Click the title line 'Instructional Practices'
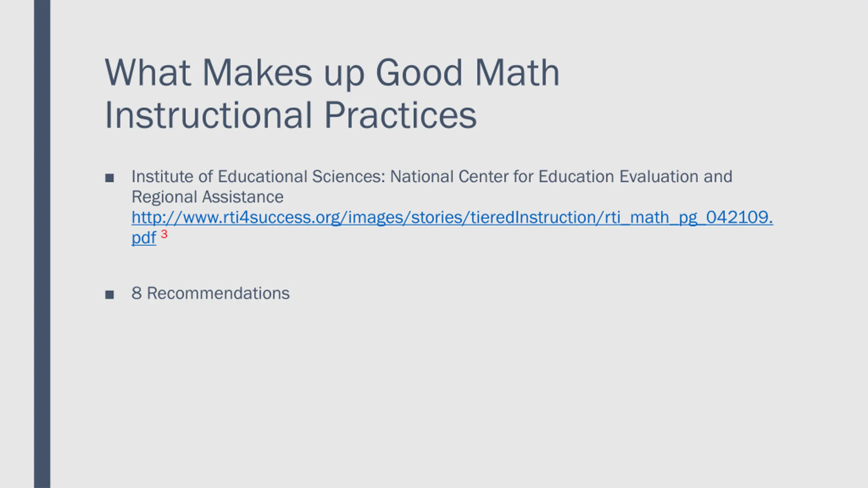This screenshot has width=868, height=488. (291, 115)
